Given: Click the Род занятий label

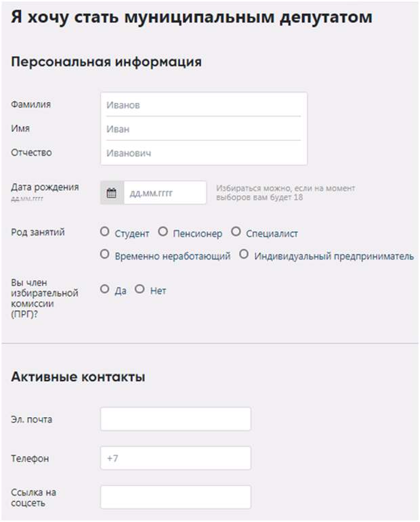Looking at the screenshot, I should pos(38,232).
